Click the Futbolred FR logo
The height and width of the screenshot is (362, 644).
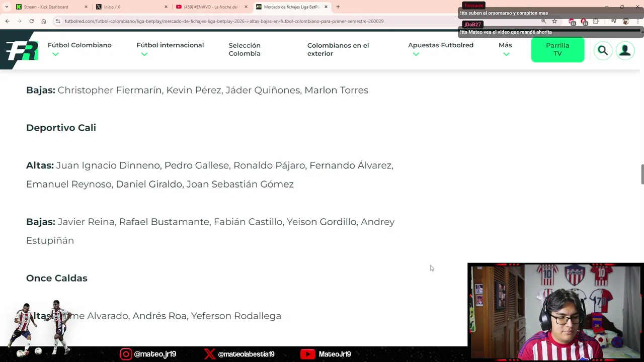pyautogui.click(x=22, y=51)
